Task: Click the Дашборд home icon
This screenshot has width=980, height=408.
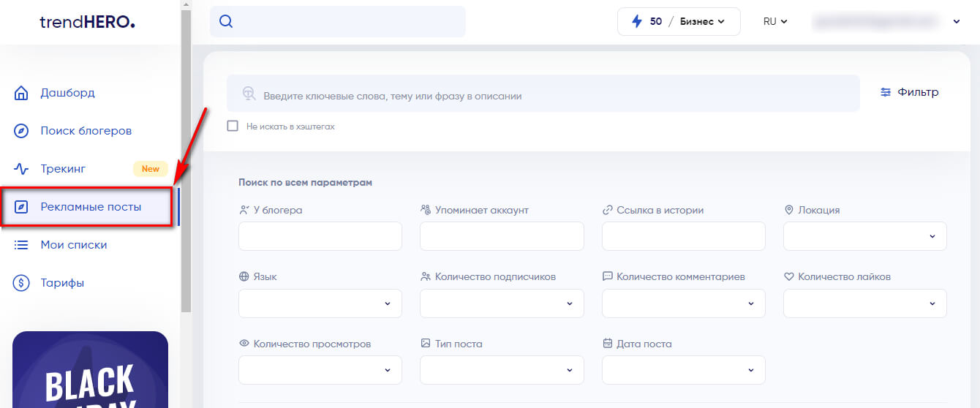Action: point(22,93)
